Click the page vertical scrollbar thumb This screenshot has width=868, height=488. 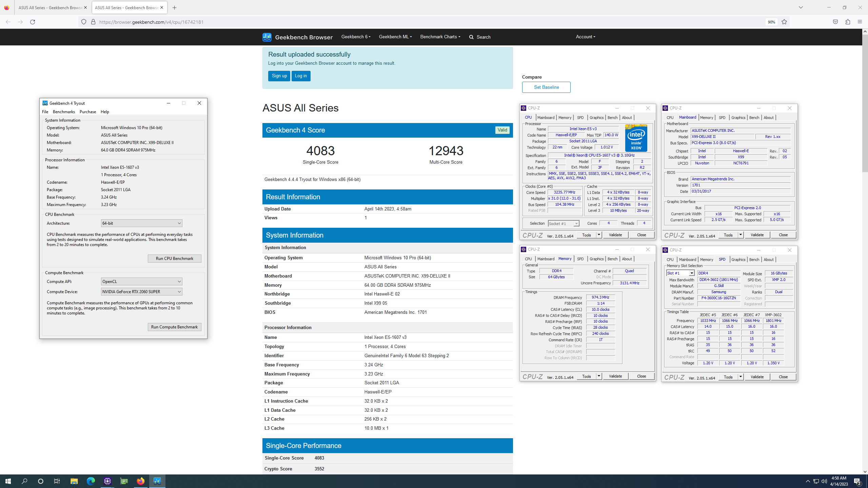click(865, 103)
